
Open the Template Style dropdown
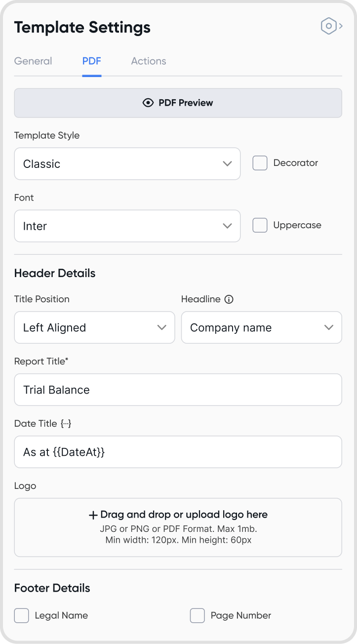[127, 164]
